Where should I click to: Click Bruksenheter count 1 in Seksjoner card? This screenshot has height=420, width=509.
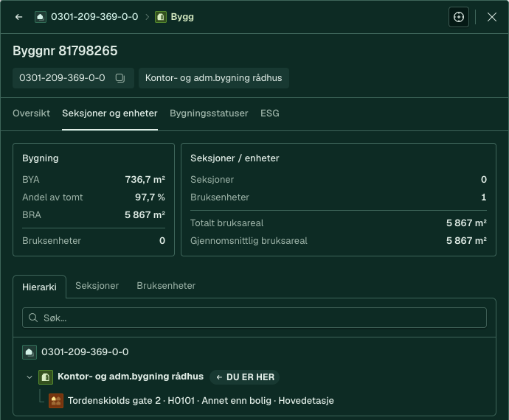pyautogui.click(x=484, y=197)
